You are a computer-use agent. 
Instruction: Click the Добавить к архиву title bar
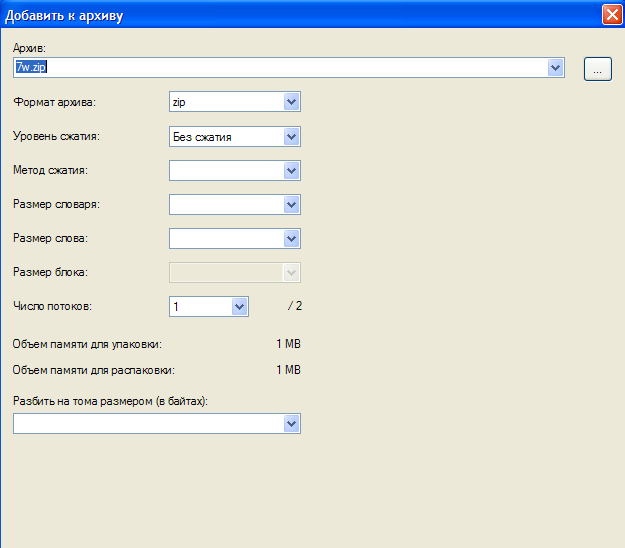tap(300, 15)
